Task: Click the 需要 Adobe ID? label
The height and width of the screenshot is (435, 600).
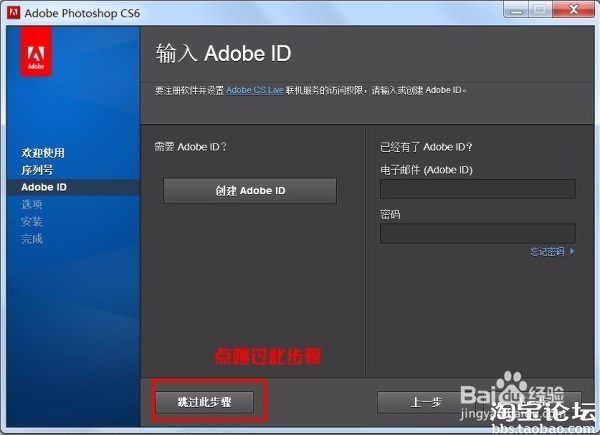Action: [x=190, y=147]
